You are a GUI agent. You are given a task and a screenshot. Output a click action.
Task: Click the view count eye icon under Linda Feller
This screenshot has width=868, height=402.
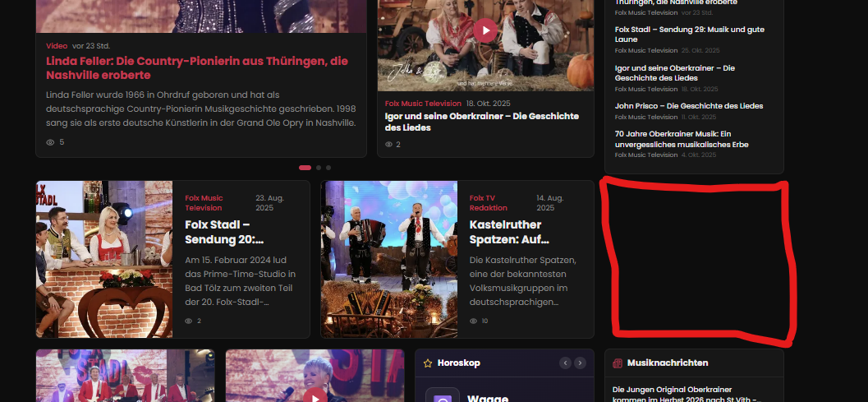(50, 142)
